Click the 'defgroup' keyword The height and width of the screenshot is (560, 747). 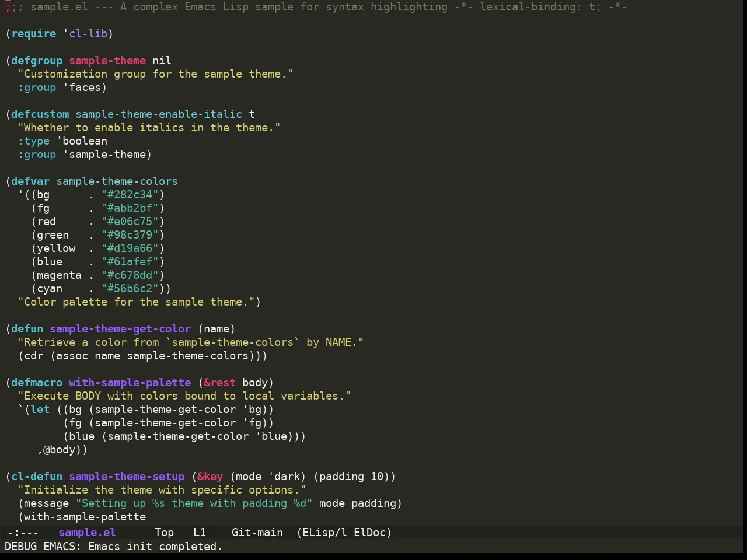point(37,61)
